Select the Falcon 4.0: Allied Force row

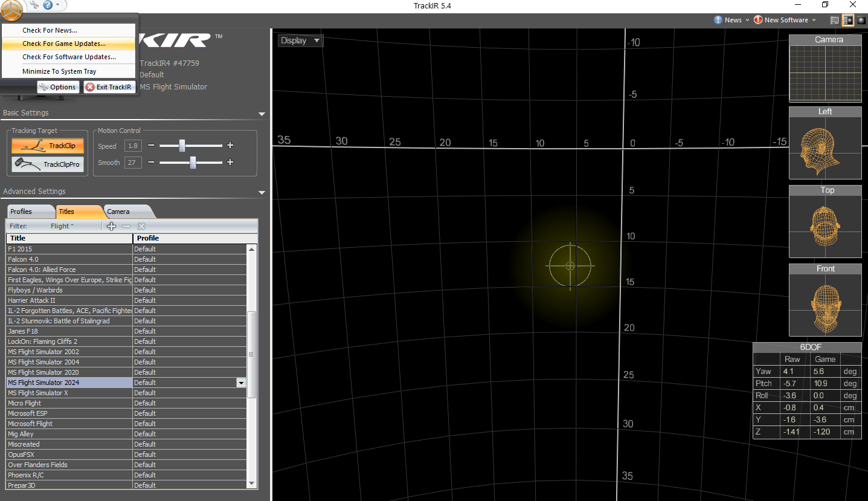click(126, 270)
